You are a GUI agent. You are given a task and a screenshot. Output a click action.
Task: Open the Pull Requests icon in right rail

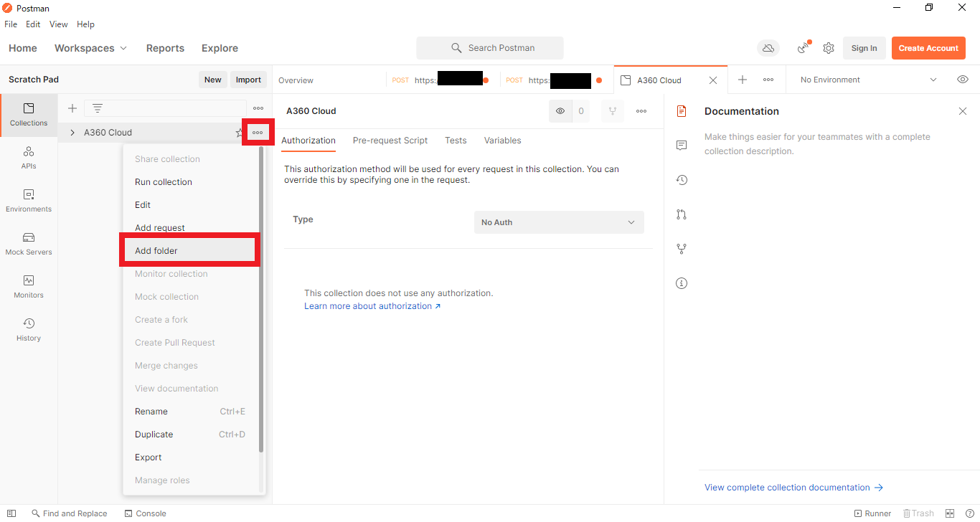point(682,214)
